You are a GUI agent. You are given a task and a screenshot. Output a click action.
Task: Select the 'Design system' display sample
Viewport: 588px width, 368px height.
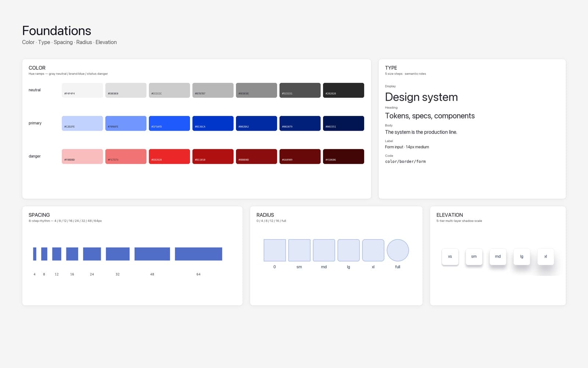coord(422,97)
